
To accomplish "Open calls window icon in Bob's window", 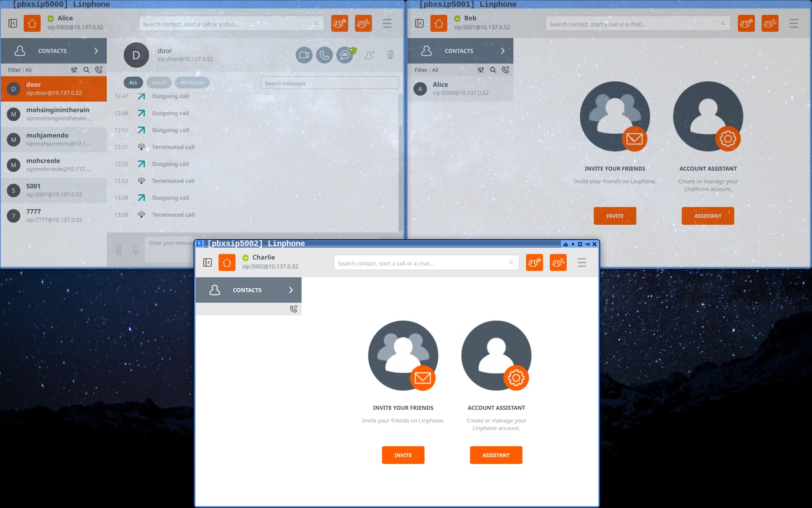I will (x=770, y=23).
